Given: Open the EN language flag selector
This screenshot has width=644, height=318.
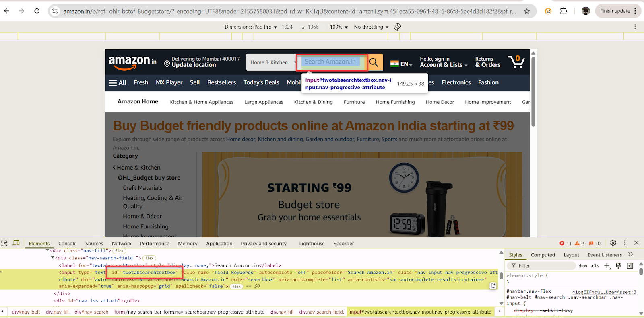Looking at the screenshot, I should pos(401,64).
